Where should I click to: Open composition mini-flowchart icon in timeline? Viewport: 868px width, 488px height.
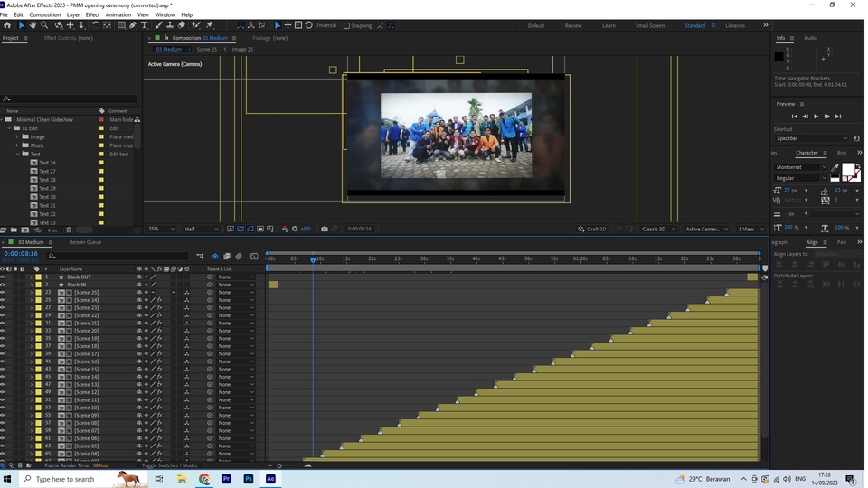[x=200, y=256]
